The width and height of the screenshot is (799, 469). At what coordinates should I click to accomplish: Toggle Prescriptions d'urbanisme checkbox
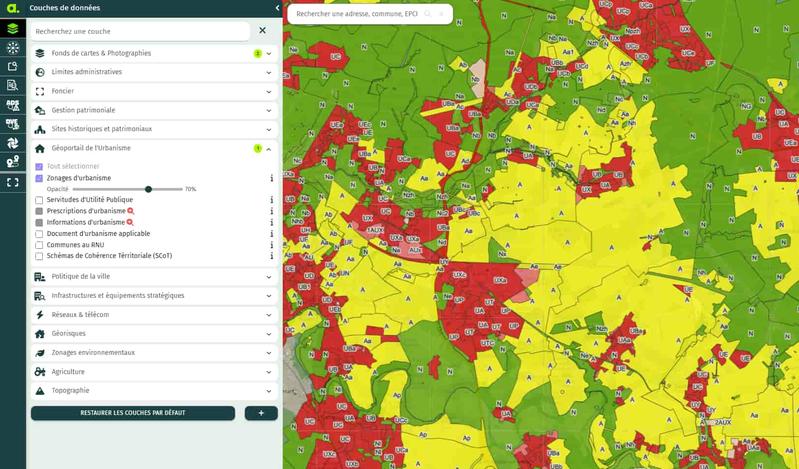(39, 211)
